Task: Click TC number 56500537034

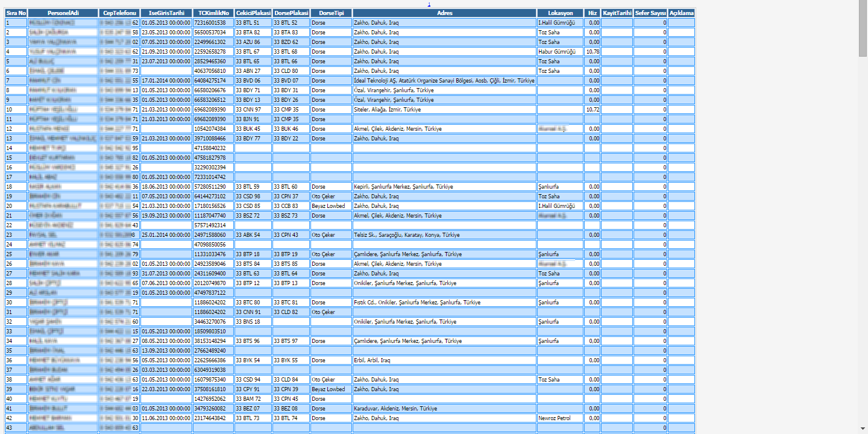Action: click(x=213, y=33)
